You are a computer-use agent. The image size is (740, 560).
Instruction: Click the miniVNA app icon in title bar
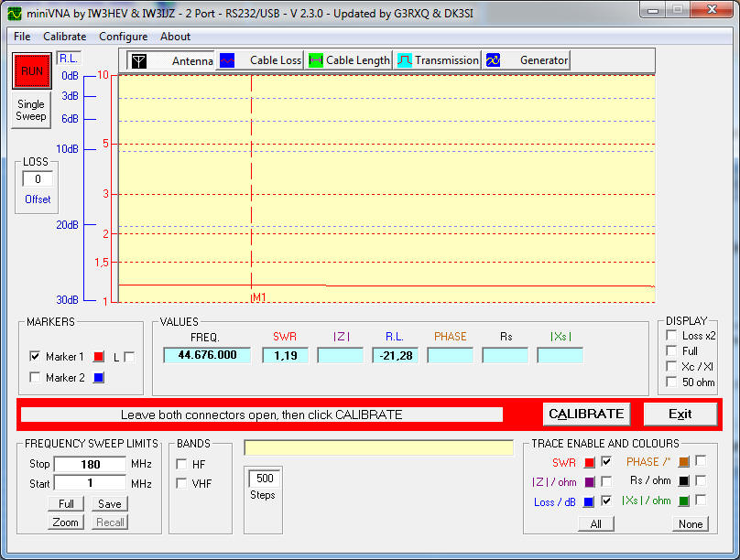pyautogui.click(x=15, y=13)
